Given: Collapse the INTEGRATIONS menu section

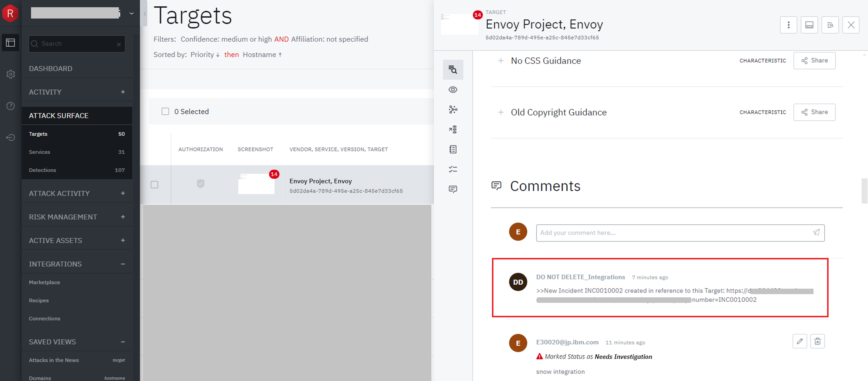Looking at the screenshot, I should pos(123,264).
